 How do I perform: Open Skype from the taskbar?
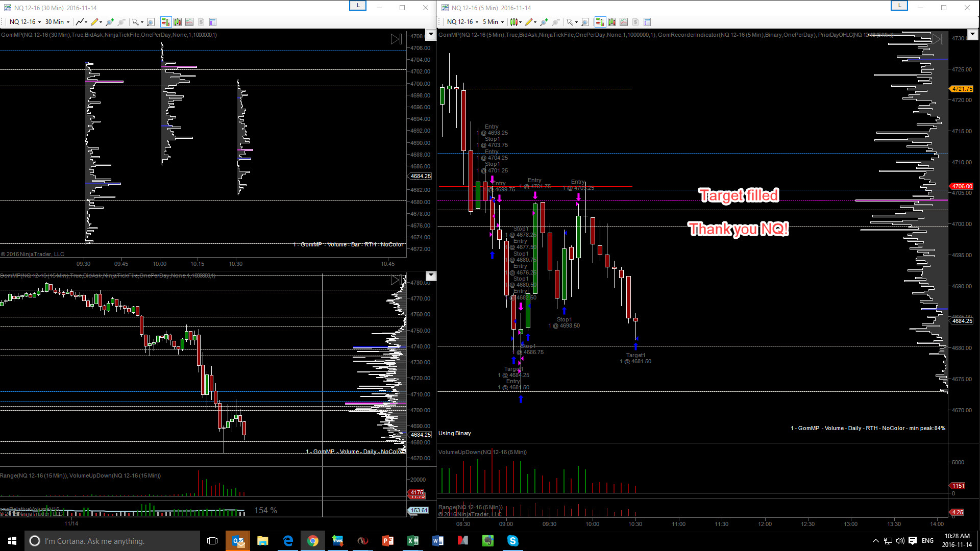click(x=513, y=541)
